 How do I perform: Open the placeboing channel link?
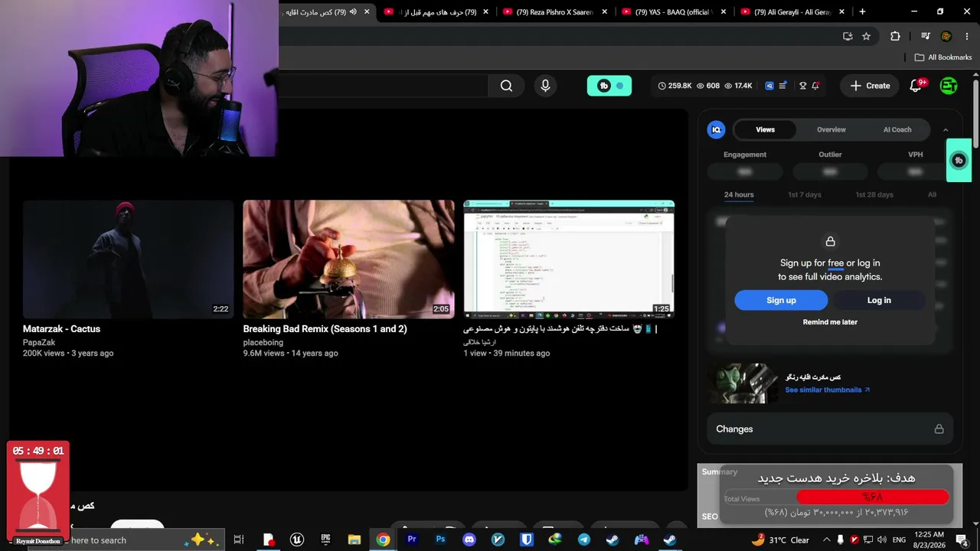pos(263,343)
